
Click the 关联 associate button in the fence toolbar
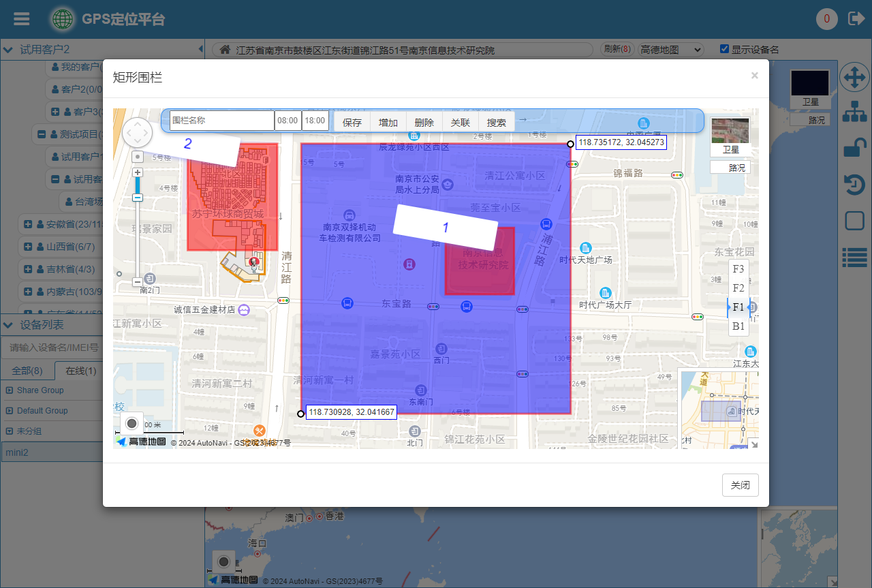click(x=461, y=123)
